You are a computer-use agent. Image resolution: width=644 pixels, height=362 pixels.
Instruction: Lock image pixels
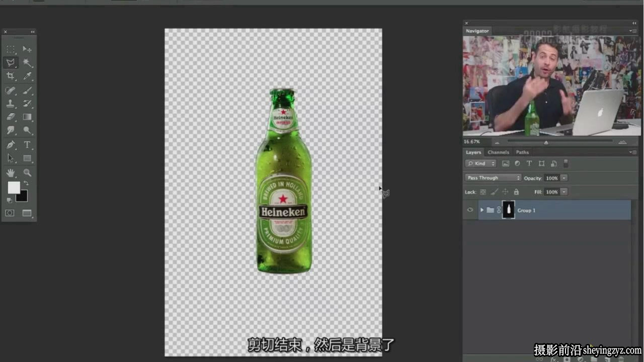pos(494,192)
